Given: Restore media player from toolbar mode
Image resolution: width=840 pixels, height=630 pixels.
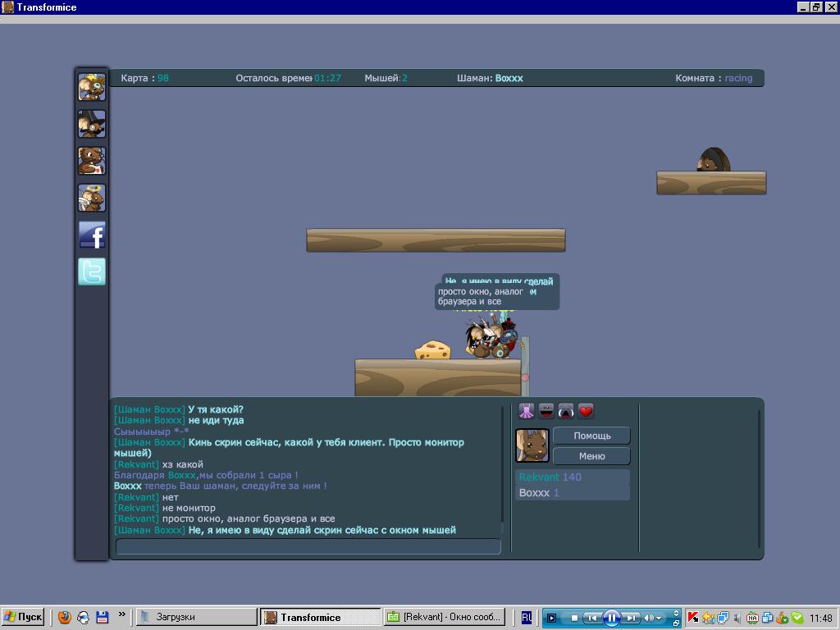Looking at the screenshot, I should (x=676, y=623).
